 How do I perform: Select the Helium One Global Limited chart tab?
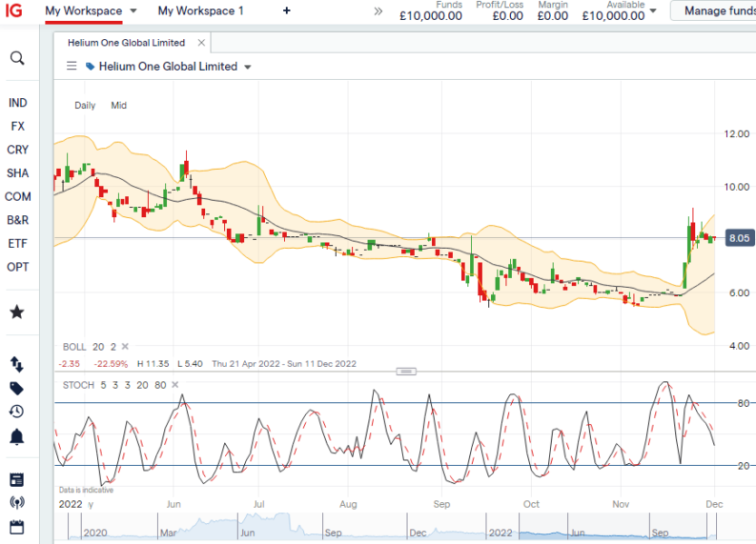coord(127,43)
